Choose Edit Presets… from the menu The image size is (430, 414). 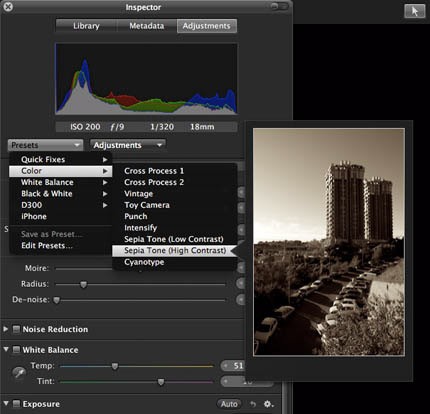[61, 246]
